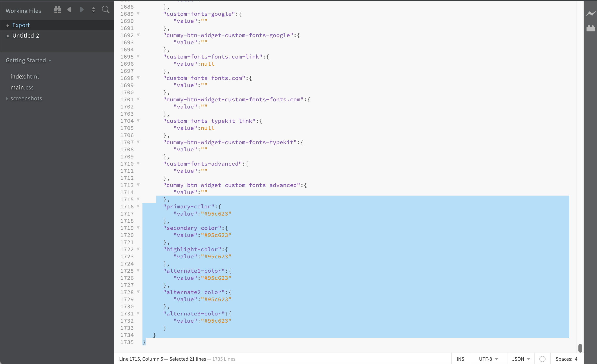Click the linting status circle icon
Viewport: 597px width, 364px height.
542,359
